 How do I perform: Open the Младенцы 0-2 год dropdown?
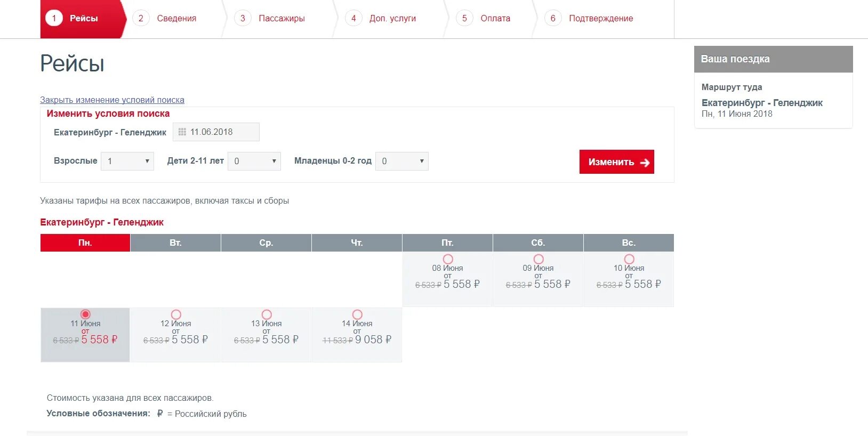click(402, 161)
